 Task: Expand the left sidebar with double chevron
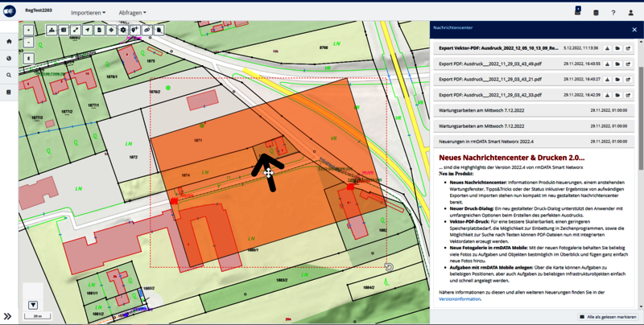coord(8,316)
